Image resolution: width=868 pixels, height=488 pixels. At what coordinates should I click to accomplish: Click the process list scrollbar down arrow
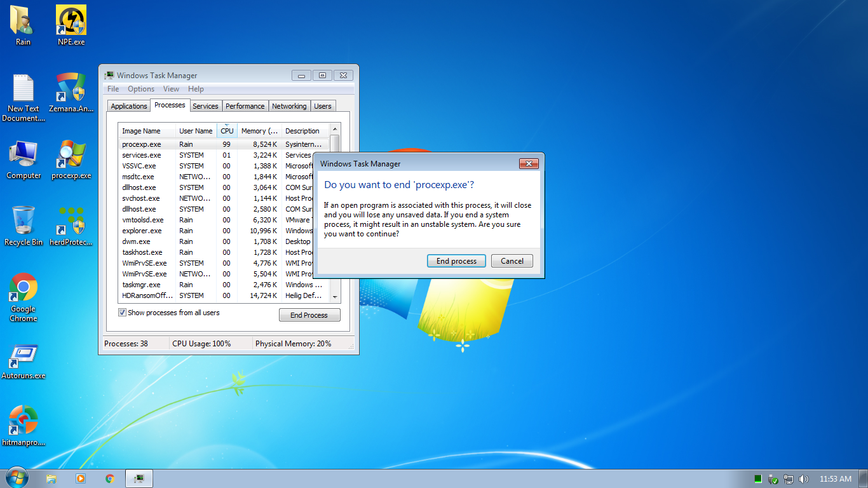coord(335,296)
